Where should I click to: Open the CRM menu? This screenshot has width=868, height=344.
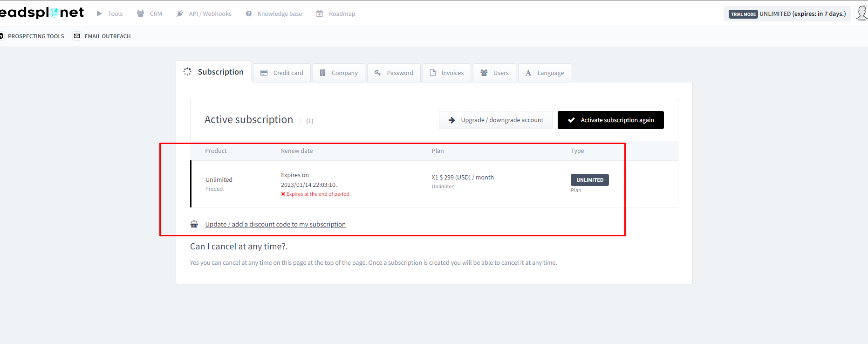pyautogui.click(x=156, y=14)
